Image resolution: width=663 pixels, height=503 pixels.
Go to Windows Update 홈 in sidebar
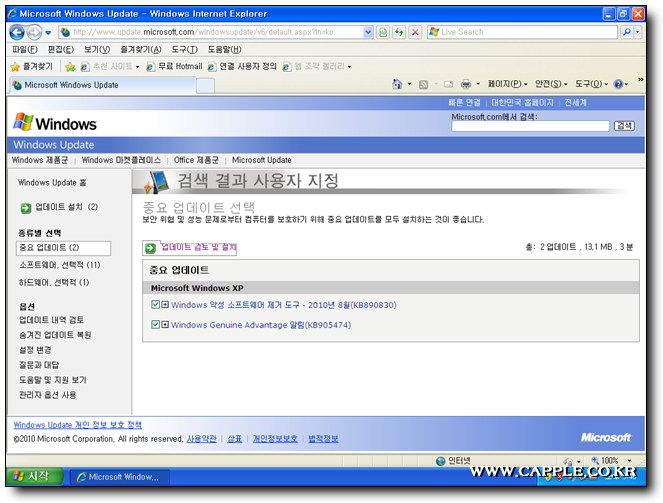(x=52, y=183)
